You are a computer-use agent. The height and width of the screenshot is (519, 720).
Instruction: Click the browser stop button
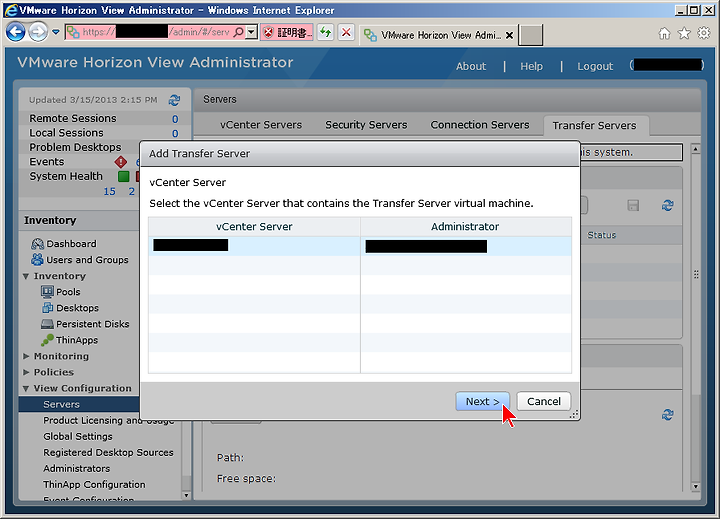[346, 32]
